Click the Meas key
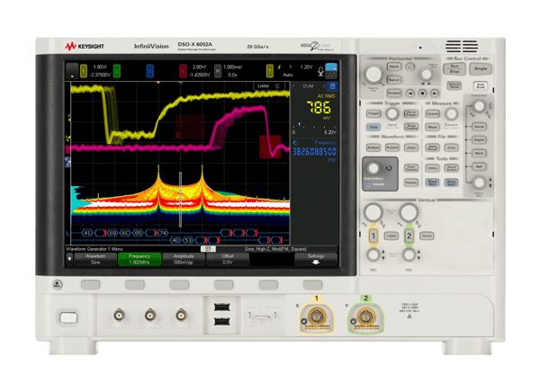 432,127
